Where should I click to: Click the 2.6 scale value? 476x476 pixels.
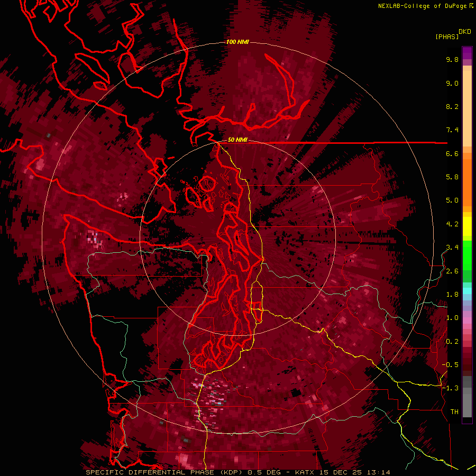coord(452,271)
